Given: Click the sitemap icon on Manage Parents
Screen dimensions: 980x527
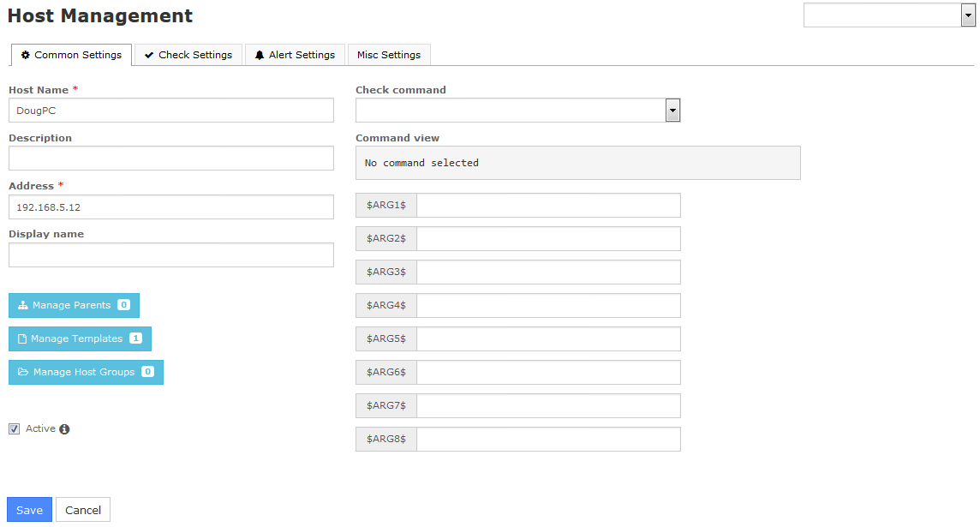Looking at the screenshot, I should click(23, 305).
